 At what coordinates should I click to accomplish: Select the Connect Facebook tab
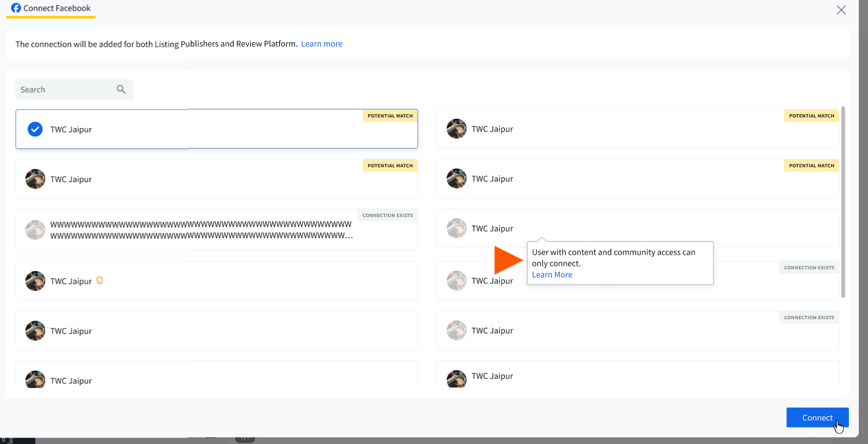(51, 9)
